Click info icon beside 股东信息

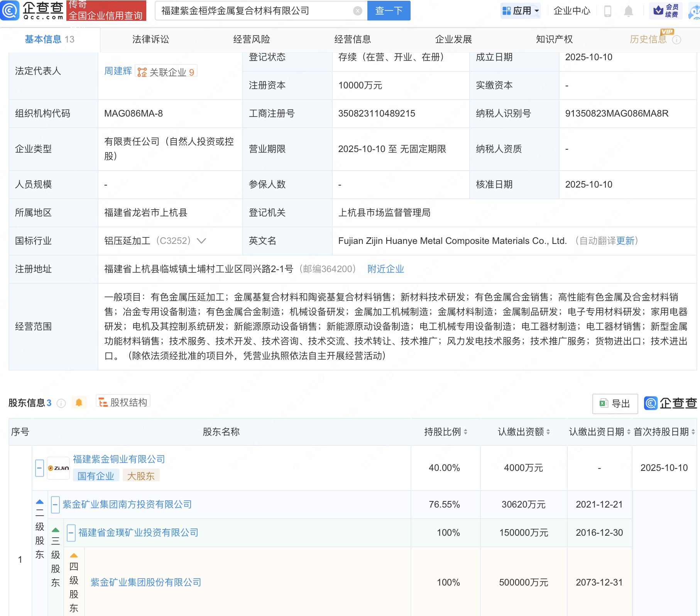pos(61,403)
